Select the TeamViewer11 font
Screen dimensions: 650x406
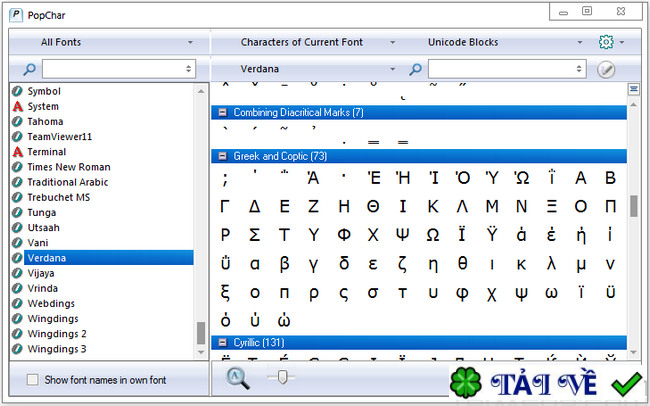click(x=59, y=137)
